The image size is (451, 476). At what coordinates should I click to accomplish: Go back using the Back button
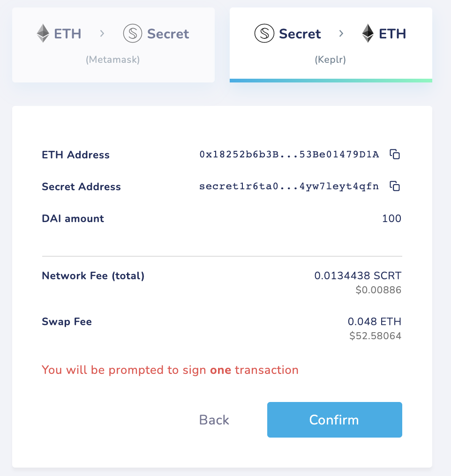coord(214,419)
